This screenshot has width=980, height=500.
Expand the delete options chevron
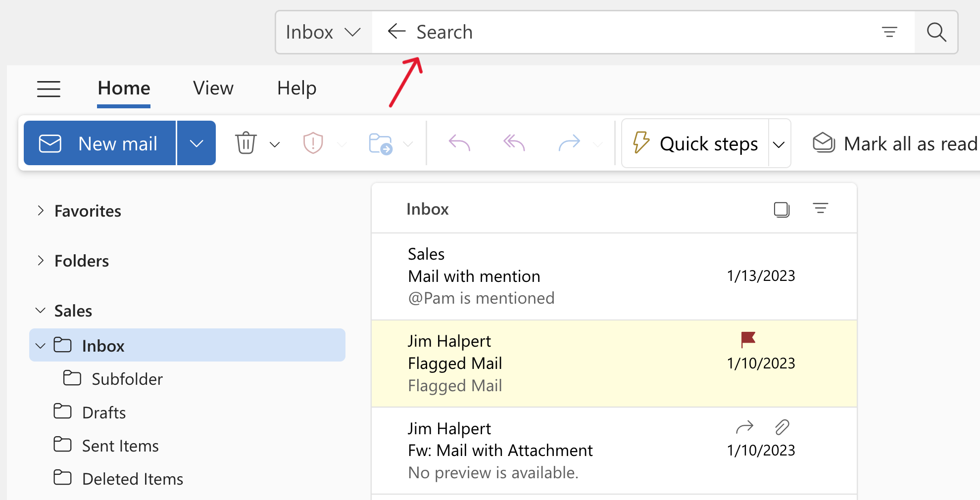(x=275, y=144)
